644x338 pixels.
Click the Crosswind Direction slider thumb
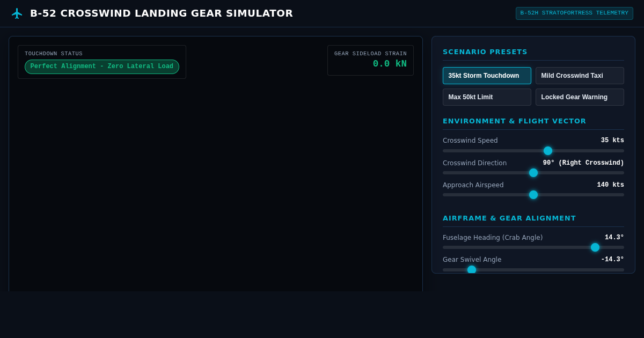point(533,173)
